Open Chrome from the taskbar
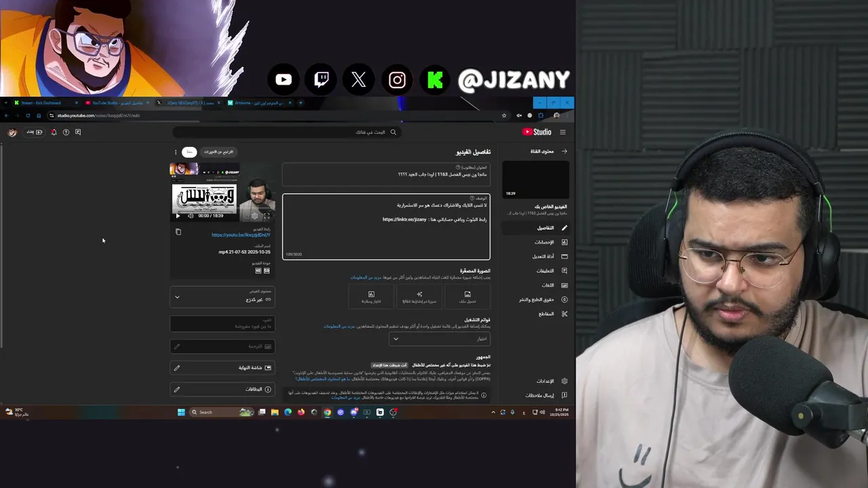The height and width of the screenshot is (488, 868). [x=328, y=412]
